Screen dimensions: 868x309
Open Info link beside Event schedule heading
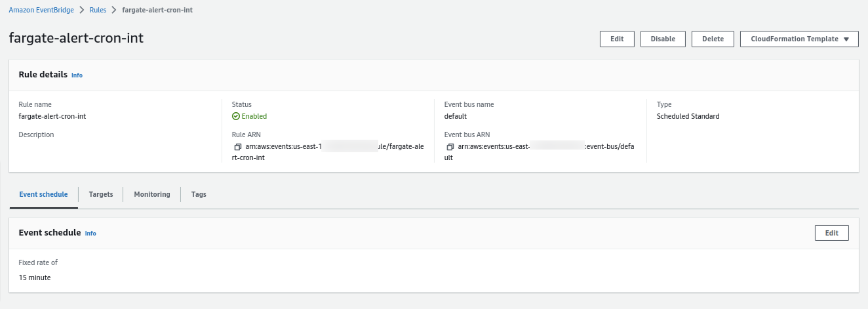tap(90, 234)
